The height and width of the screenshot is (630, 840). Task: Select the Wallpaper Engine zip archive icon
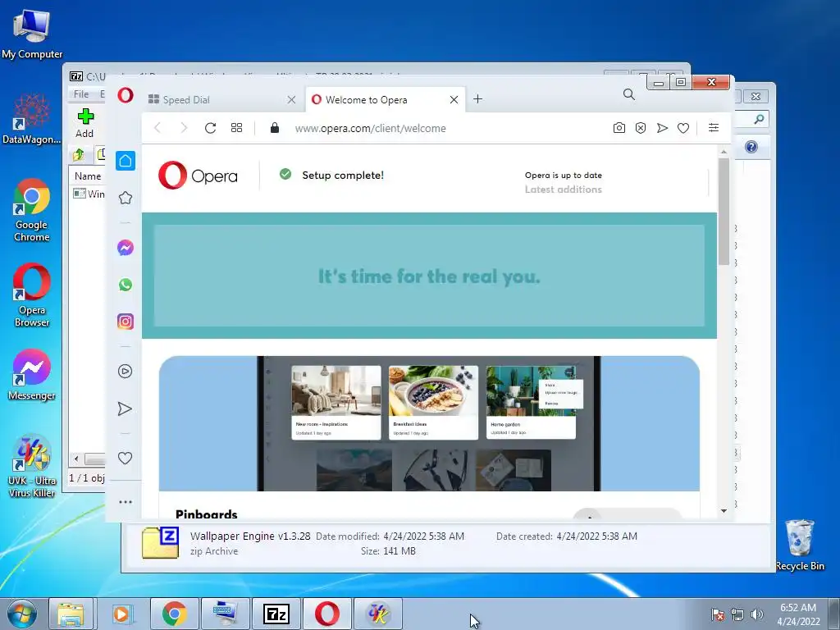click(160, 543)
